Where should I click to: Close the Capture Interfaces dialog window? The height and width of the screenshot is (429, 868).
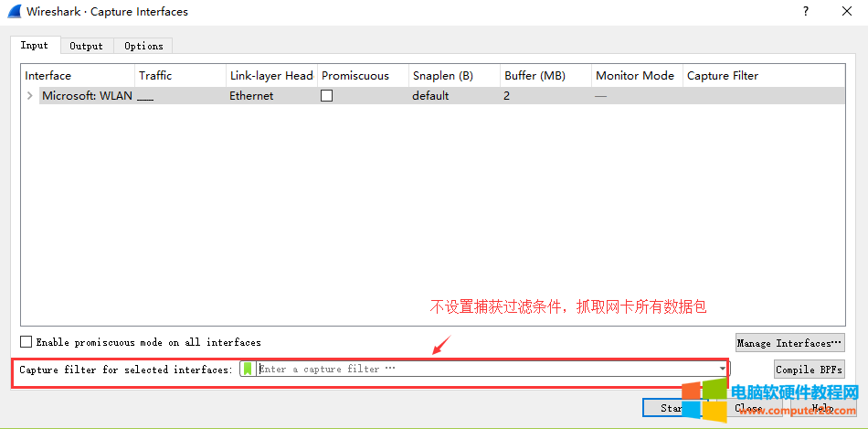pos(847,11)
